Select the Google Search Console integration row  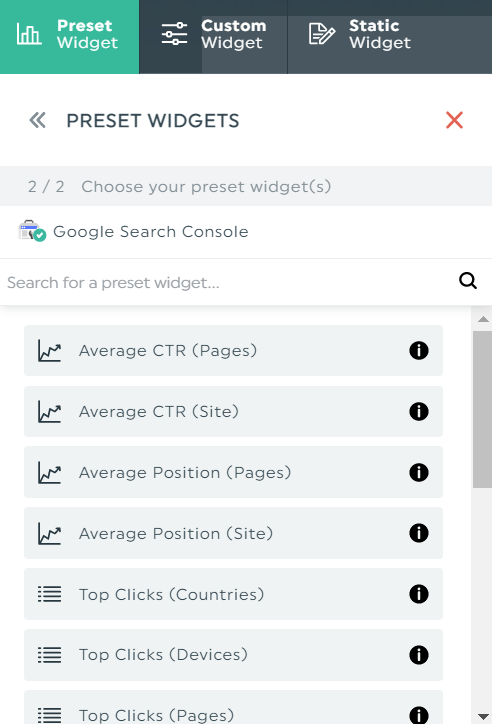pyautogui.click(x=246, y=232)
